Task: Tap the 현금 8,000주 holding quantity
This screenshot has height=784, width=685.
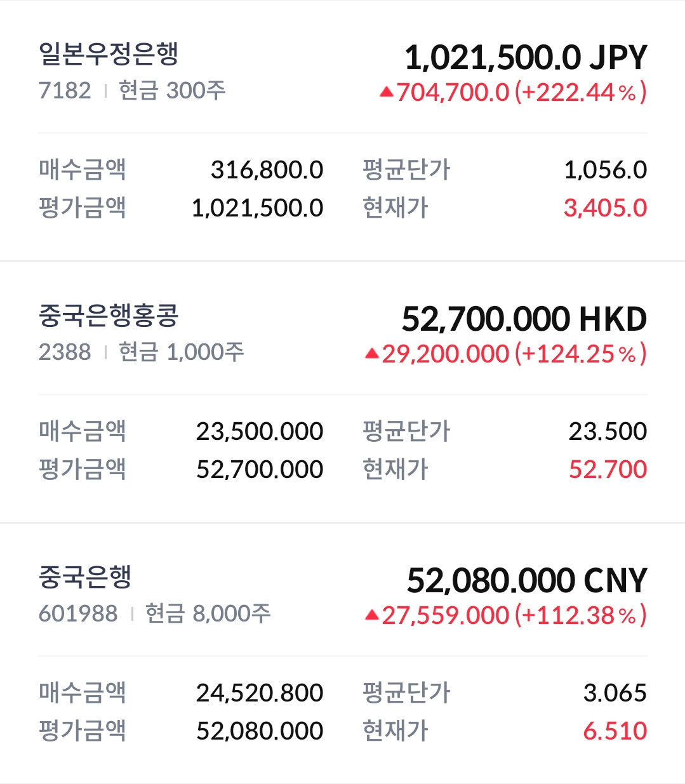Action: tap(208, 613)
